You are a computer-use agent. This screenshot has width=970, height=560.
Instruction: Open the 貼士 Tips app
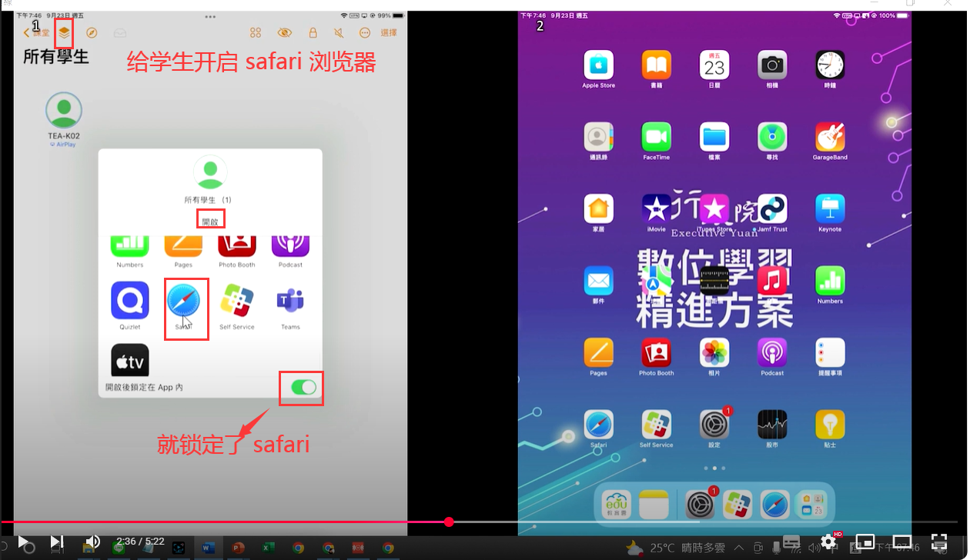coord(830,425)
